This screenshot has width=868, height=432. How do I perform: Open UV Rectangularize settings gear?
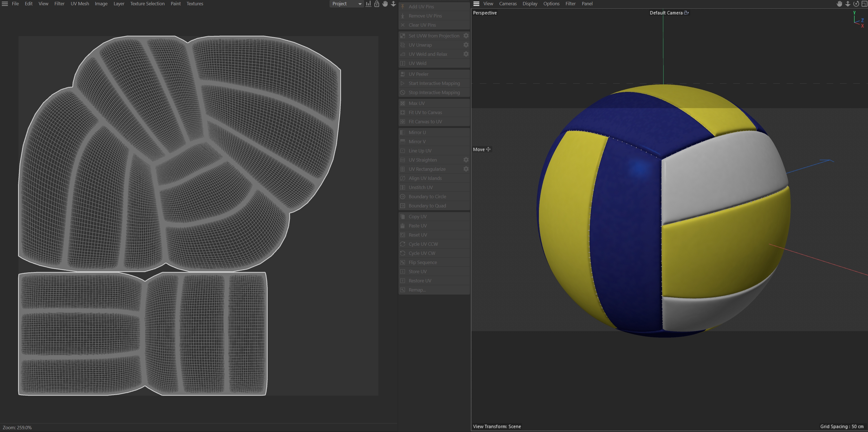click(x=466, y=169)
